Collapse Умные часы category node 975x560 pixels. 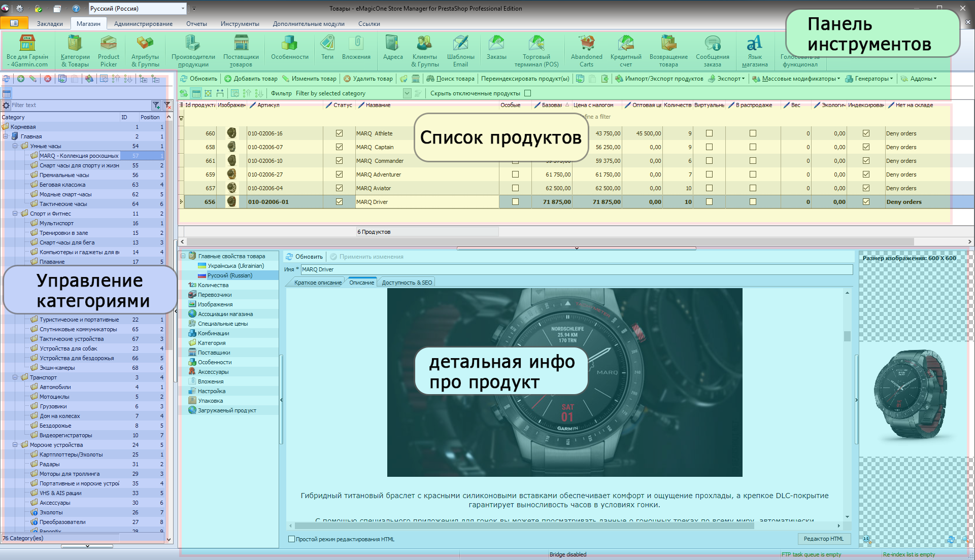15,146
